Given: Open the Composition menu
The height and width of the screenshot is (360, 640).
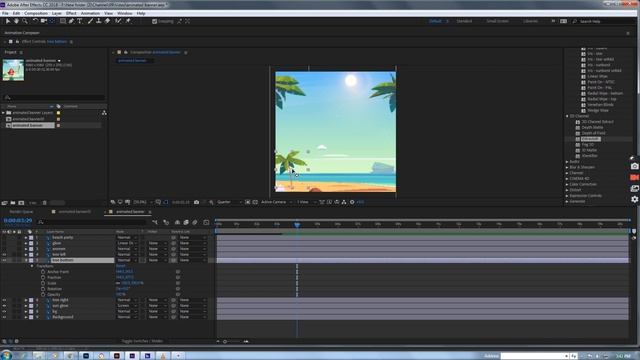Looking at the screenshot, I should tap(36, 13).
